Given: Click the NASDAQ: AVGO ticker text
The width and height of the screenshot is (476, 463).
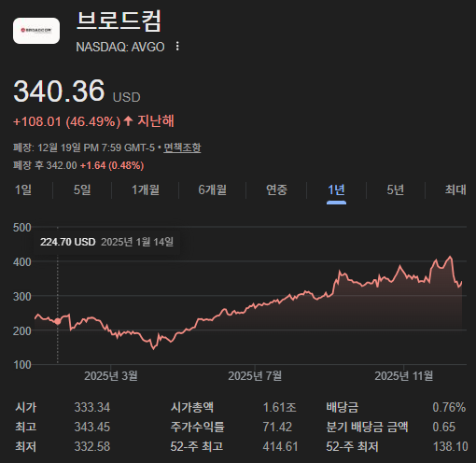Looking at the screenshot, I should click(120, 47).
